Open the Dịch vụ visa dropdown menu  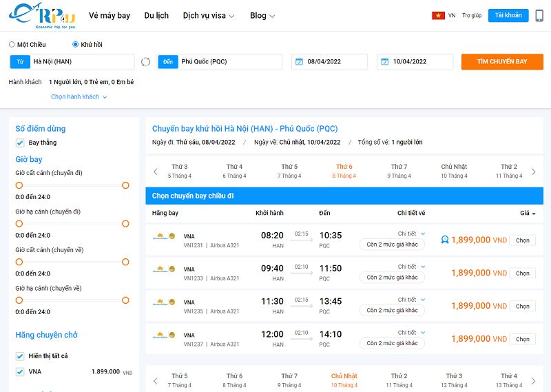coord(209,16)
